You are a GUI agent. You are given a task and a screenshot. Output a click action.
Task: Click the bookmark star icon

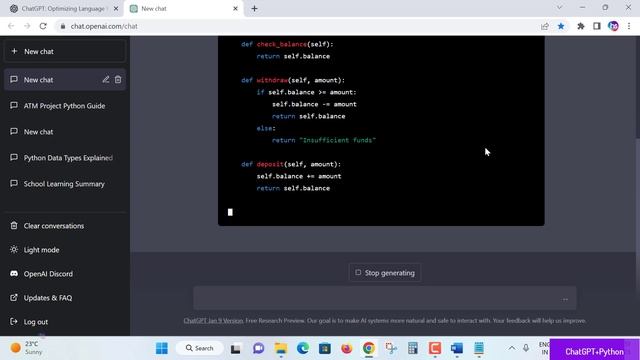click(x=561, y=26)
